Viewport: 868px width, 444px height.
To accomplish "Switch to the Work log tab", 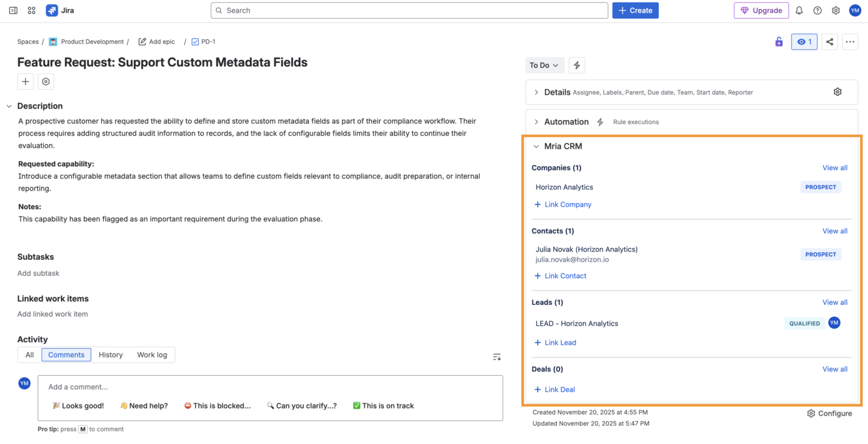I will tap(152, 355).
